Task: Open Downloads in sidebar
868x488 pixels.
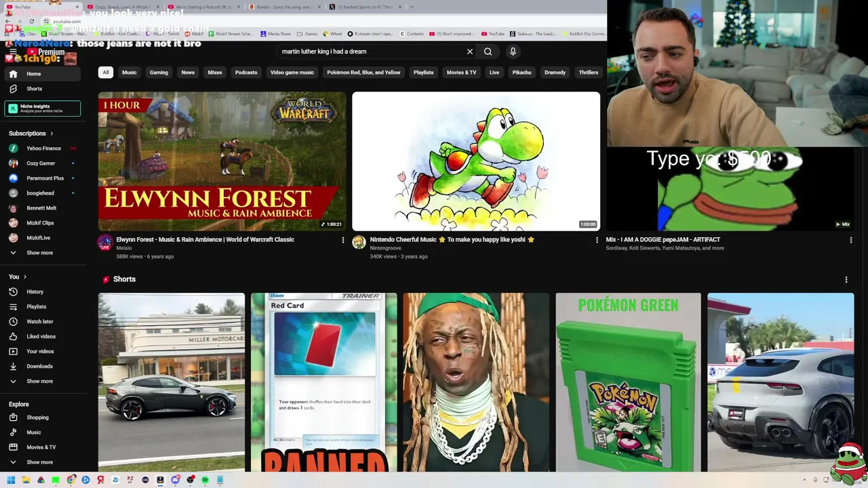Action: pyautogui.click(x=42, y=366)
